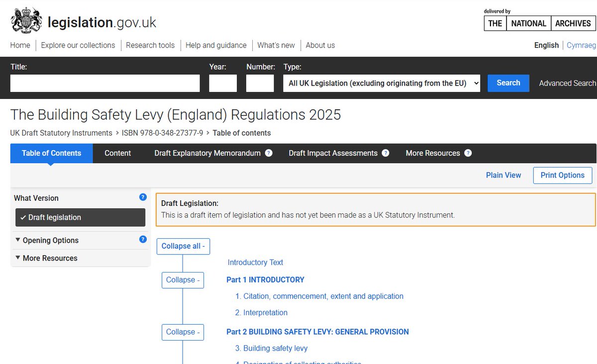597x364 pixels.
Task: Click the legislation.gov.uk wordmark
Action: tap(101, 22)
